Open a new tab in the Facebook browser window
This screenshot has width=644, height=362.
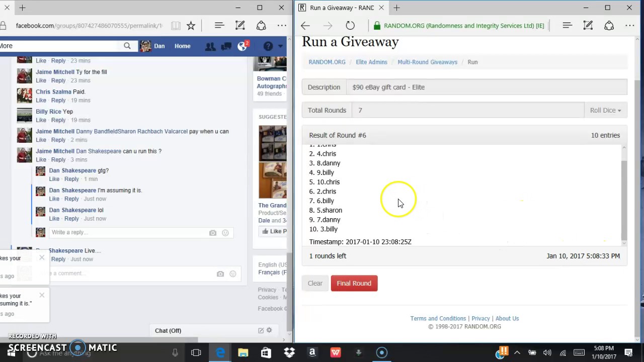[x=22, y=8]
